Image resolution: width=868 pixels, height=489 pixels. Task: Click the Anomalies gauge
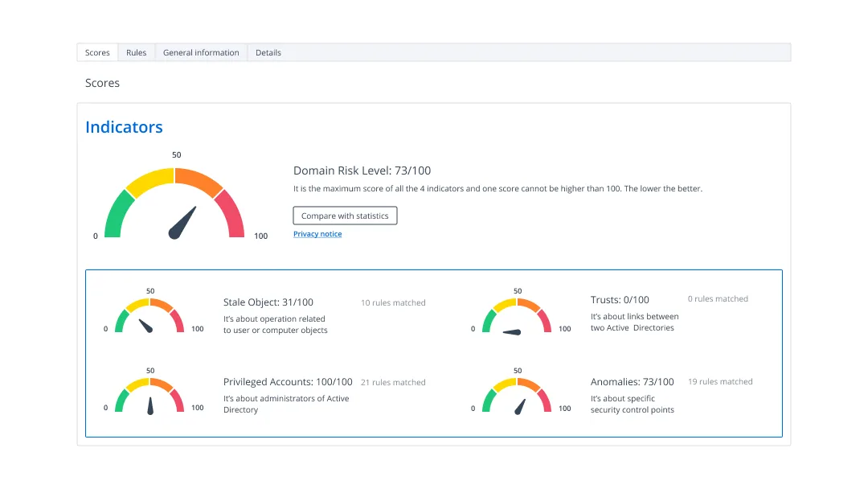(517, 396)
